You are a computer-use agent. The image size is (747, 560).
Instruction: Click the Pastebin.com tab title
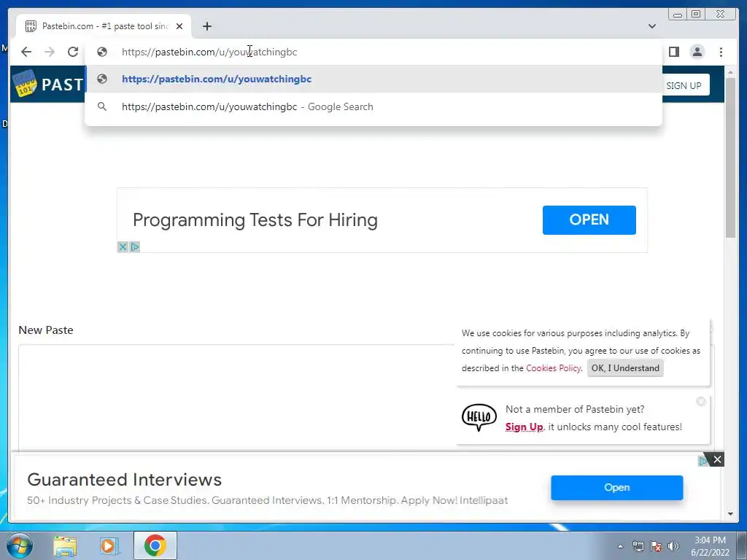pos(105,26)
